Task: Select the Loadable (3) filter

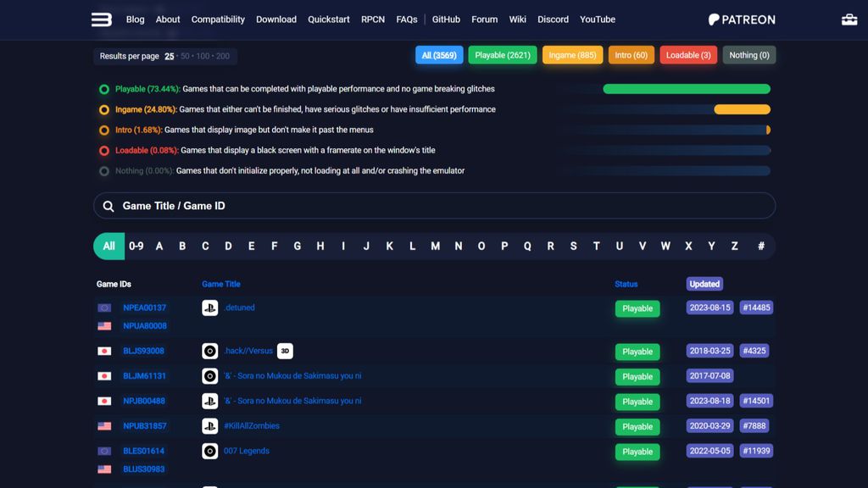Action: pyautogui.click(x=687, y=55)
